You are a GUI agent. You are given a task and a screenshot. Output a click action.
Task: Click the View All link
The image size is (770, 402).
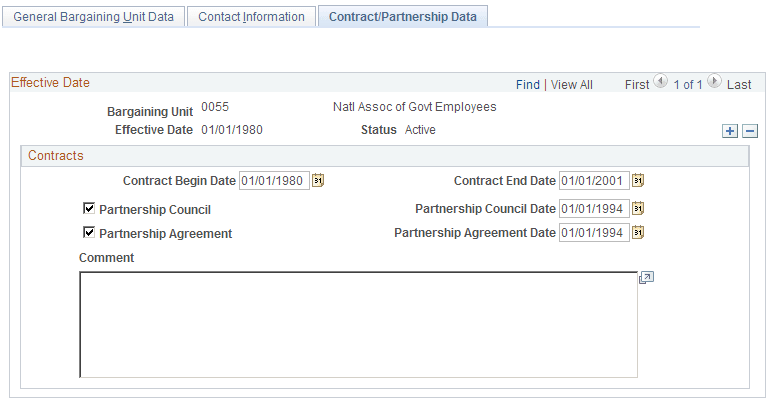click(572, 85)
